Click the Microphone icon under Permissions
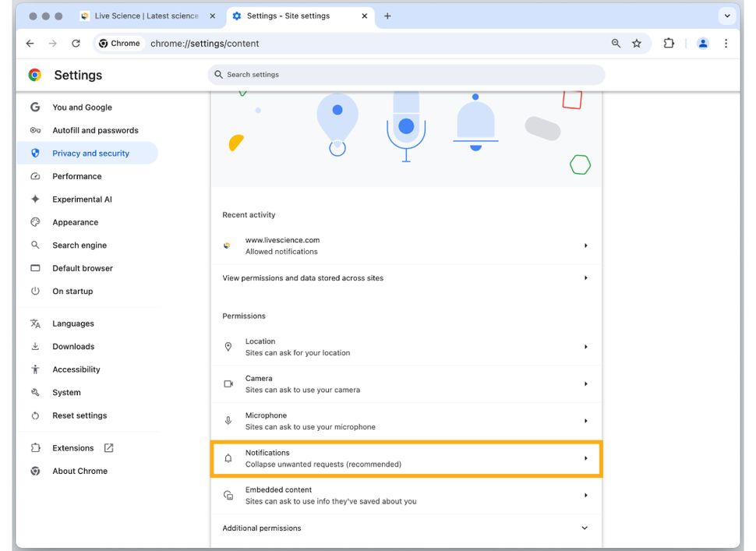The height and width of the screenshot is (551, 756). click(228, 421)
